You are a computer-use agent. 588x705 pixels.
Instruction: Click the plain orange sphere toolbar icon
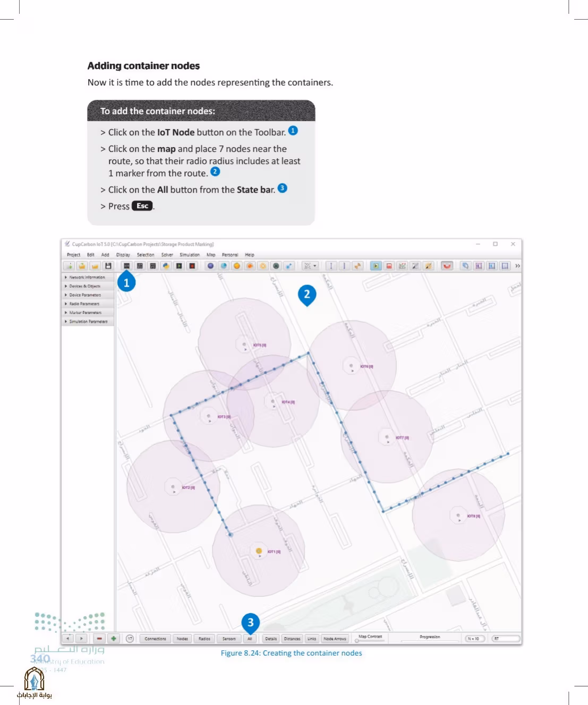click(x=237, y=266)
